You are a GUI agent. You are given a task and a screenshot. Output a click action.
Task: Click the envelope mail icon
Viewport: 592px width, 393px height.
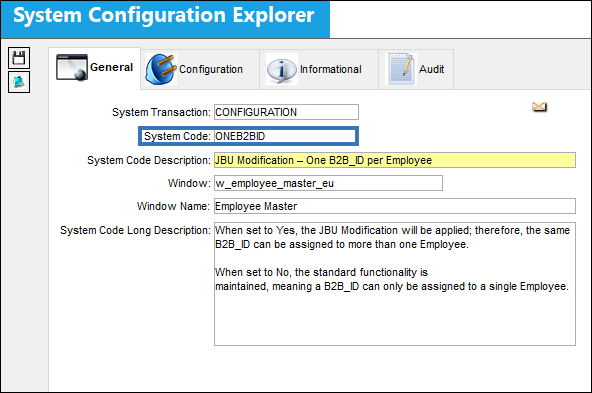tap(540, 107)
